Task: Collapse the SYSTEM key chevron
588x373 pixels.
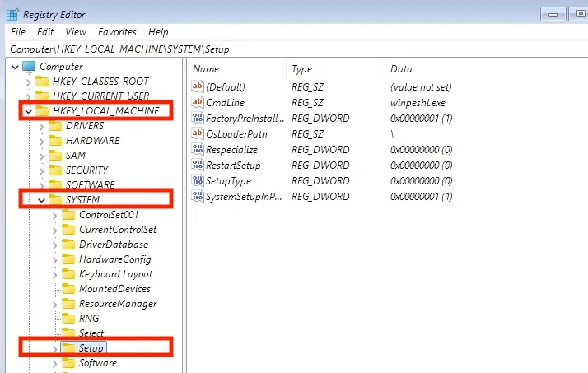Action: pos(42,200)
